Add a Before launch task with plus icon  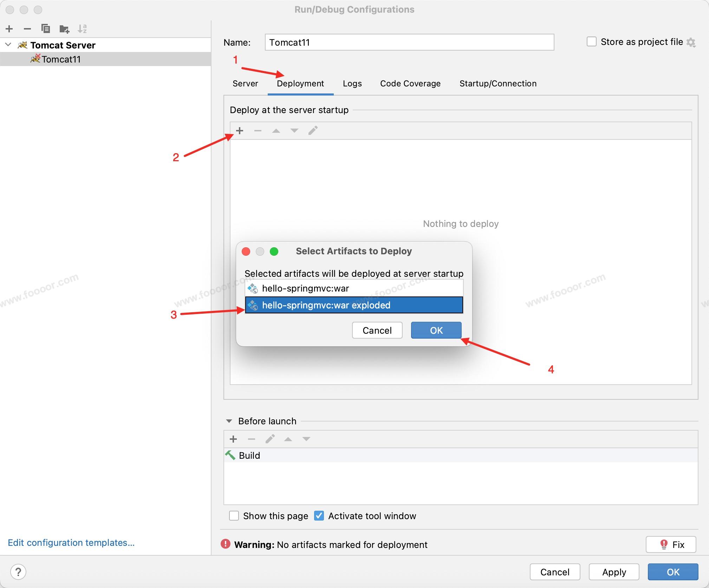click(x=233, y=439)
